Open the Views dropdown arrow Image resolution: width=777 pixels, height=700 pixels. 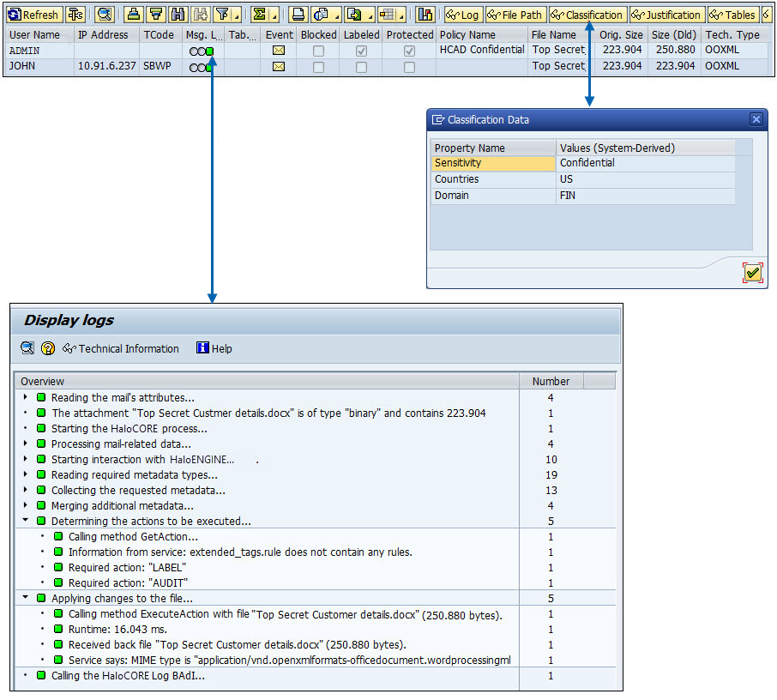coord(336,15)
